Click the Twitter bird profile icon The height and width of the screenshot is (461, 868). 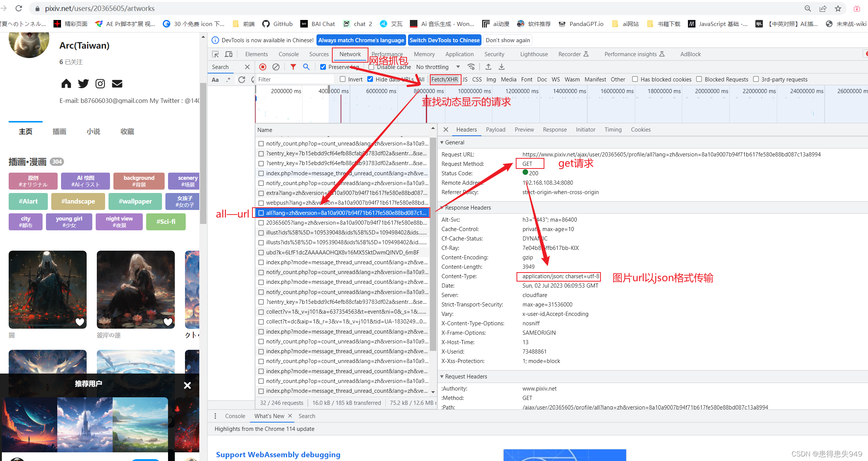coord(83,84)
